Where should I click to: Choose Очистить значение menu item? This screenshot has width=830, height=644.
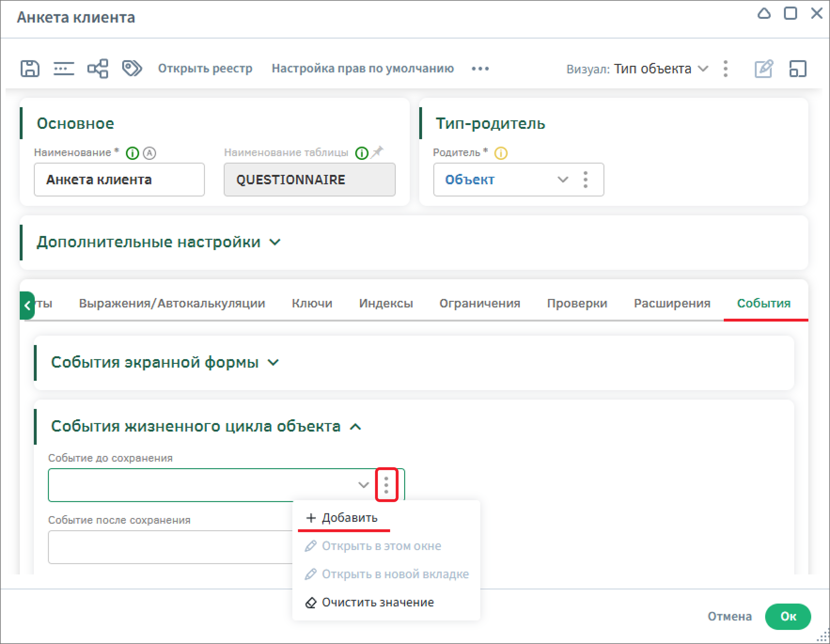pyautogui.click(x=377, y=602)
